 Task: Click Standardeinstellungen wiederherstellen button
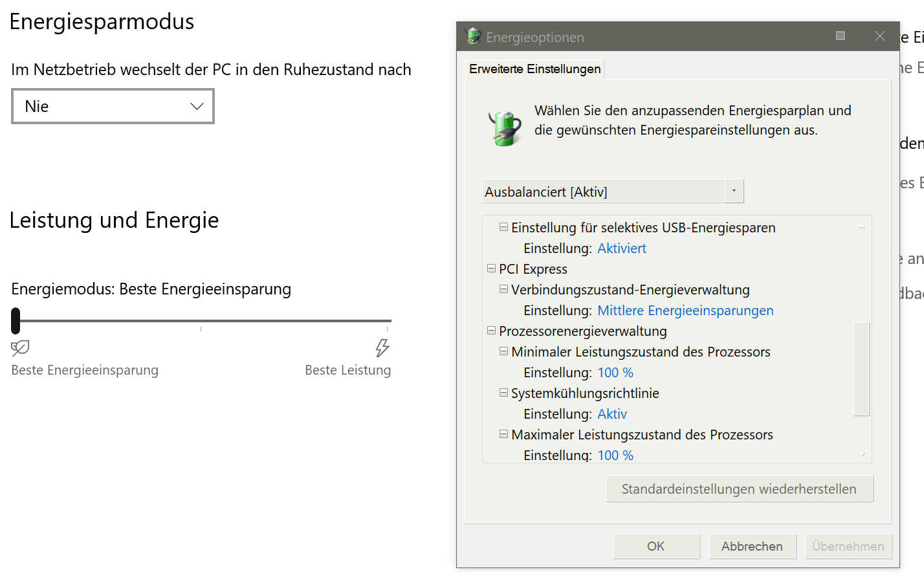click(x=739, y=489)
